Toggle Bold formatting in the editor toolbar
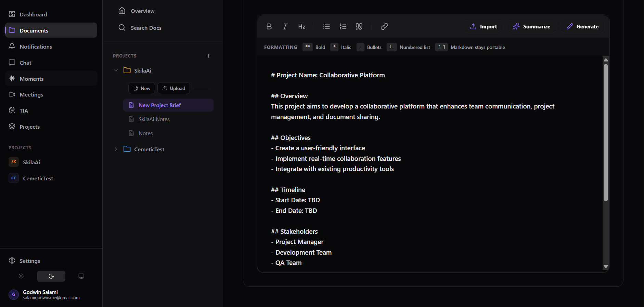 click(269, 27)
